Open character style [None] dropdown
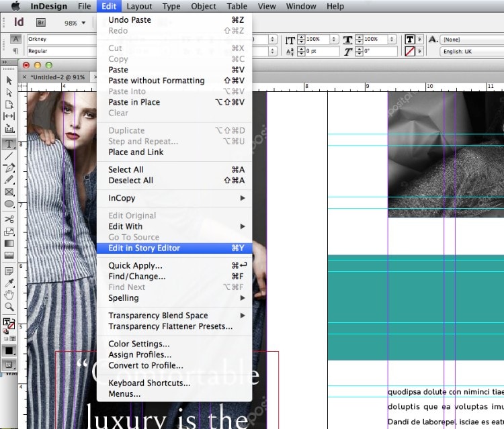The image size is (504, 429). coord(472,40)
